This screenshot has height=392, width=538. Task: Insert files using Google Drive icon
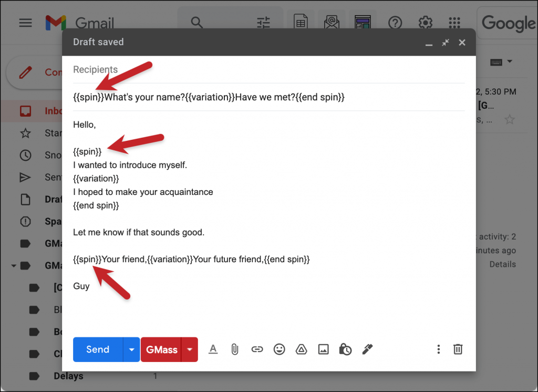point(301,349)
